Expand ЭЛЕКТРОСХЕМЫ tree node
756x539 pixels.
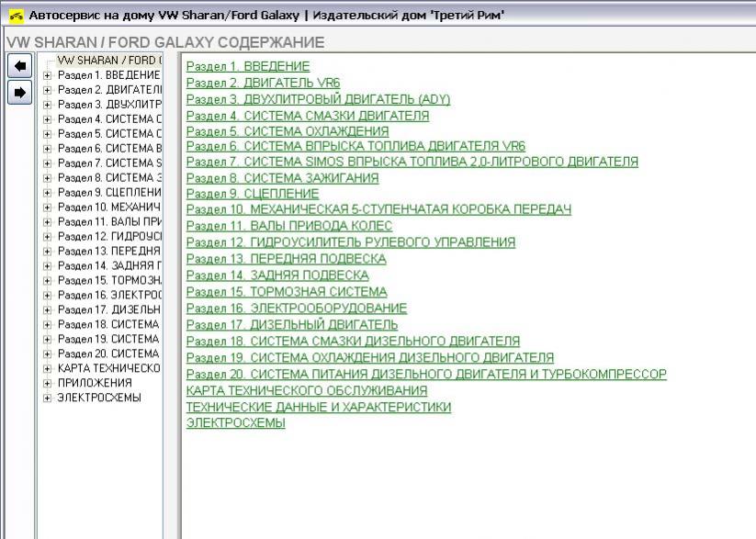47,399
